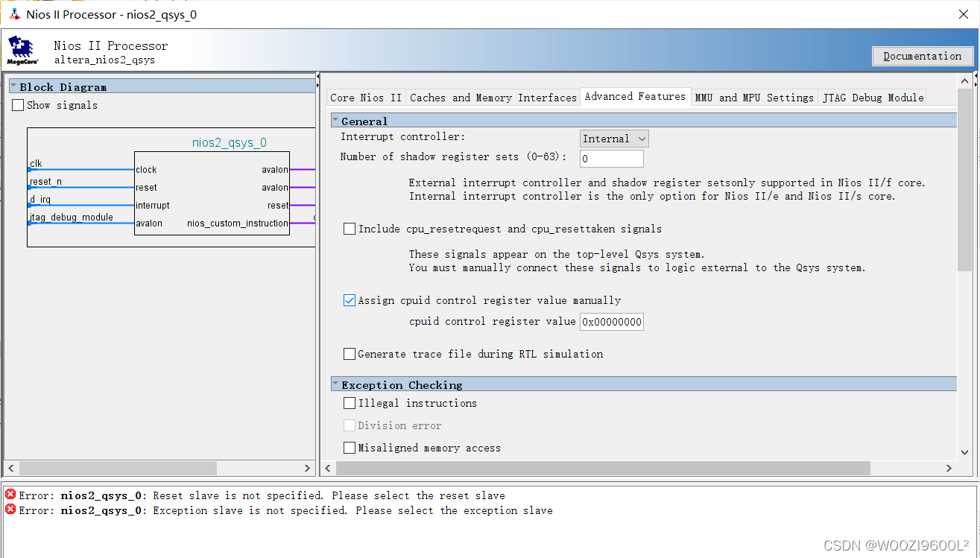Enable Generate trace file during RTL simulation

[x=350, y=354]
